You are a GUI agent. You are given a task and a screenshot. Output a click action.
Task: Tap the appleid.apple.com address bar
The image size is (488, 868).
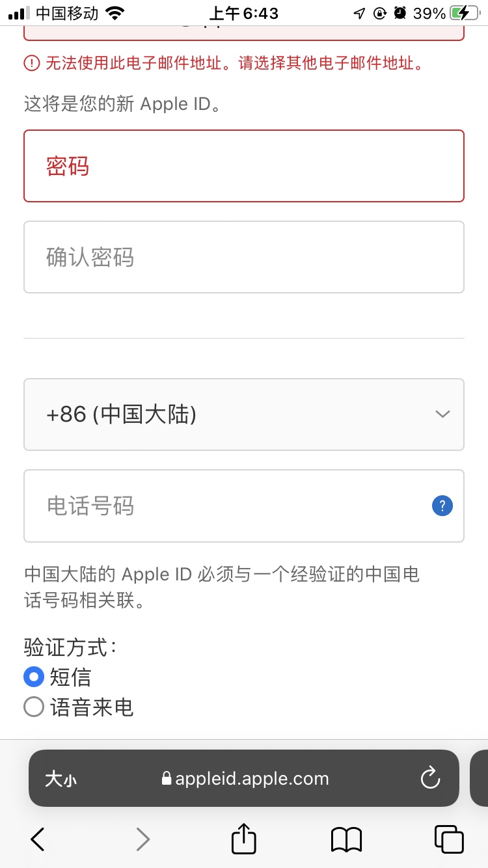[246, 779]
